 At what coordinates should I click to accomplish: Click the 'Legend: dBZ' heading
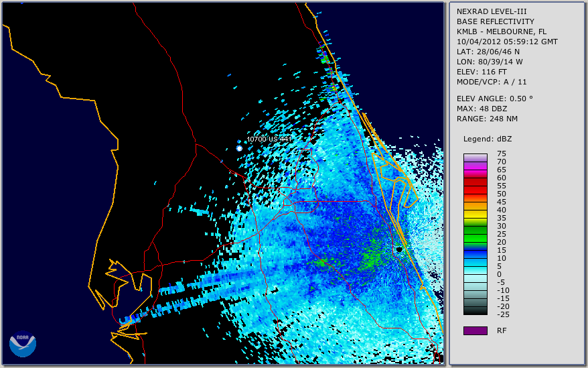487,139
